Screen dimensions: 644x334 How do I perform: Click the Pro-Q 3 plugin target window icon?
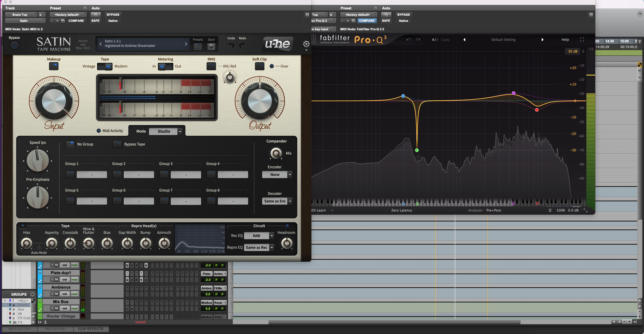point(591,14)
